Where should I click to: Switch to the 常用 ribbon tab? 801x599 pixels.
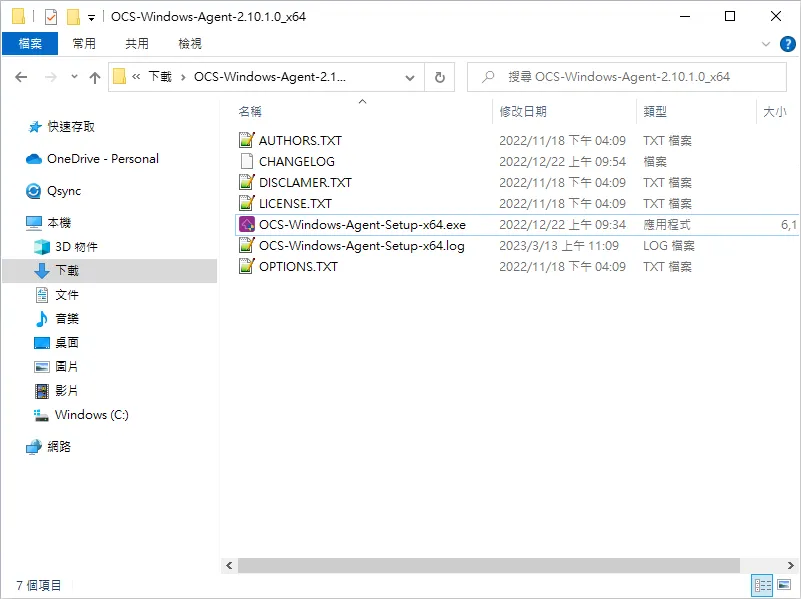click(84, 43)
